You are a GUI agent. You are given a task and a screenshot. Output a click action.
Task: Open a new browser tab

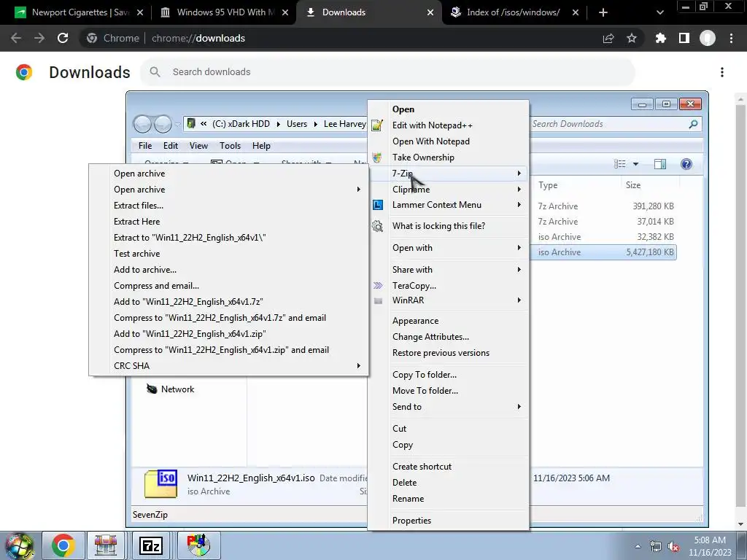click(x=603, y=12)
